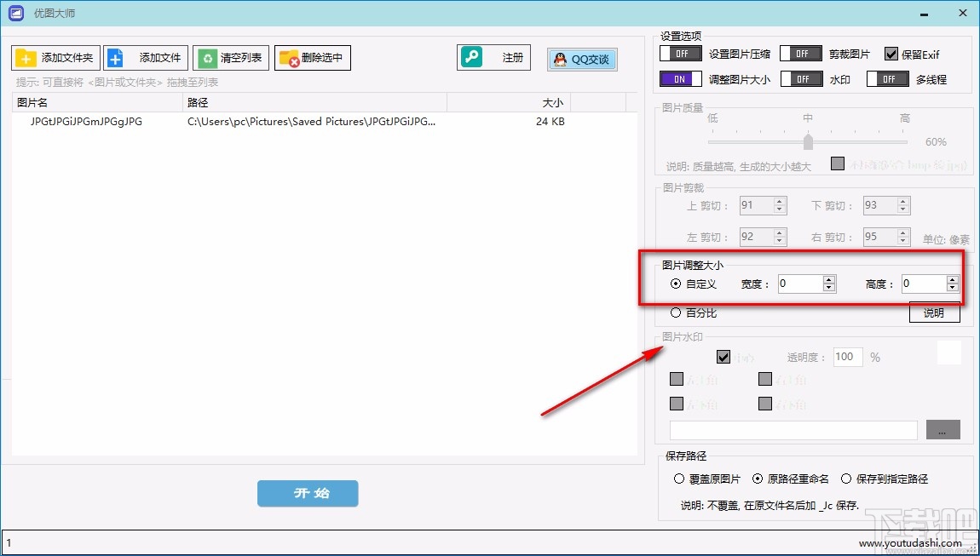This screenshot has height=556, width=980.
Task: Click the file path C:\Users\pc\Pictures cell
Action: click(312, 122)
